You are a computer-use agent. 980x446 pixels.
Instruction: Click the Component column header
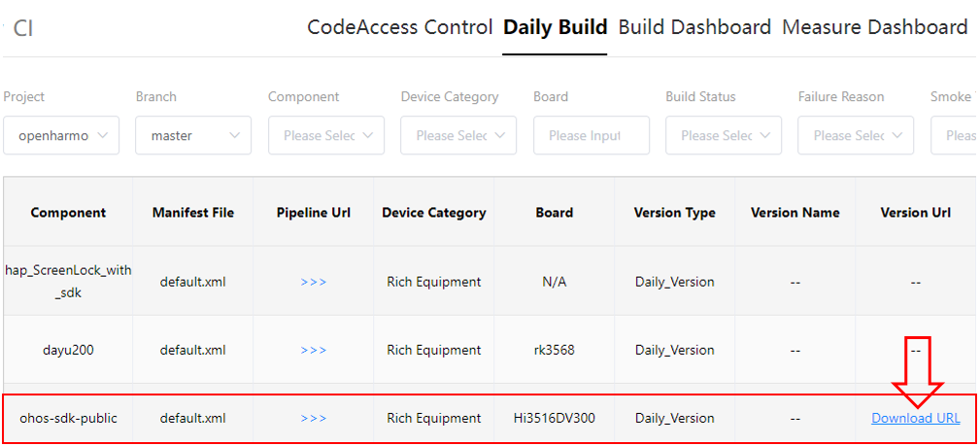pyautogui.click(x=68, y=213)
